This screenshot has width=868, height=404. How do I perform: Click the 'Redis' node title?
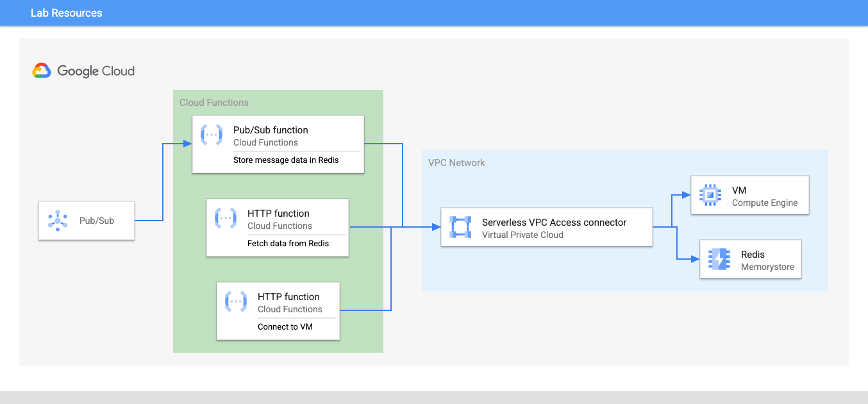click(x=753, y=255)
